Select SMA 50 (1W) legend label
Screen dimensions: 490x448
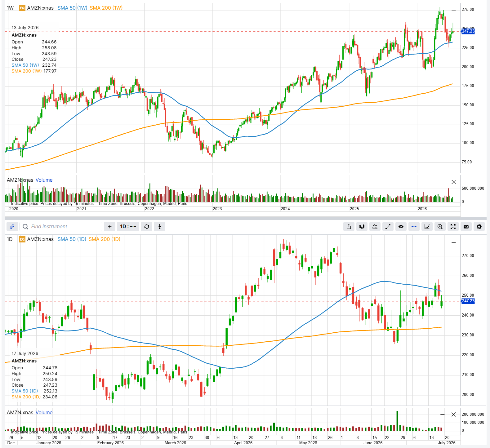(x=72, y=8)
